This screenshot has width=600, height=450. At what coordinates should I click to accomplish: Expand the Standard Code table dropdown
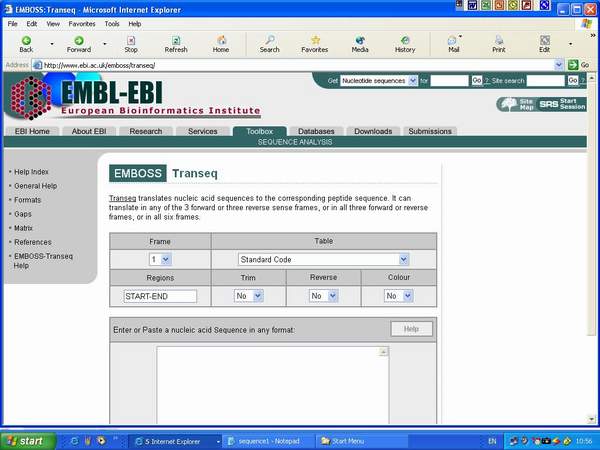pyautogui.click(x=323, y=259)
